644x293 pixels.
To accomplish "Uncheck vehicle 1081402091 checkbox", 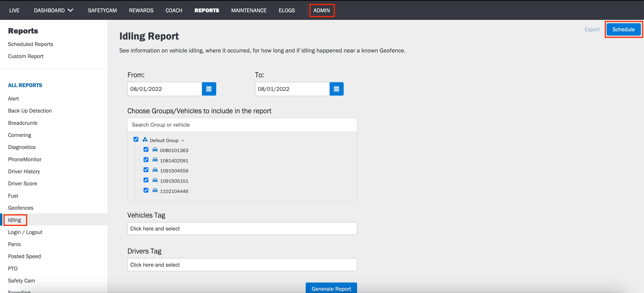I will click(x=146, y=160).
